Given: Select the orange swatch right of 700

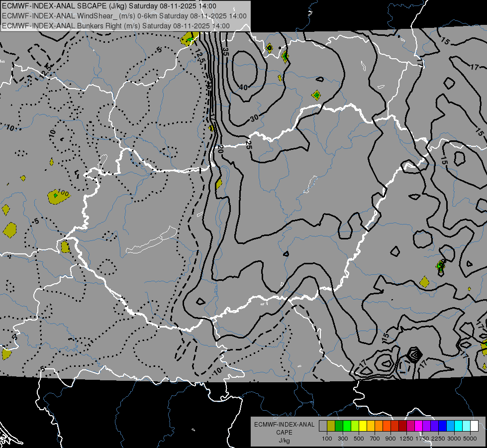Looking at the screenshot, I should 379,426.
